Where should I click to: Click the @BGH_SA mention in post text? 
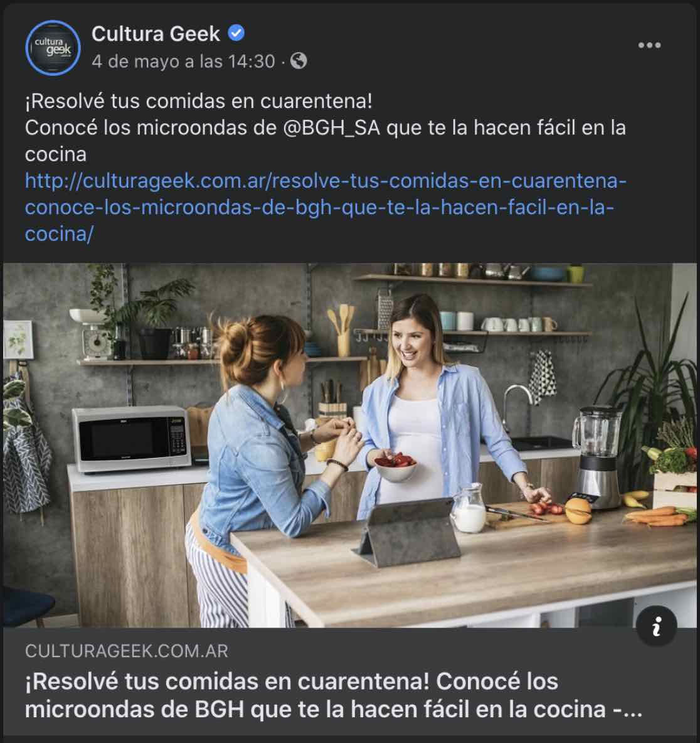pyautogui.click(x=331, y=128)
